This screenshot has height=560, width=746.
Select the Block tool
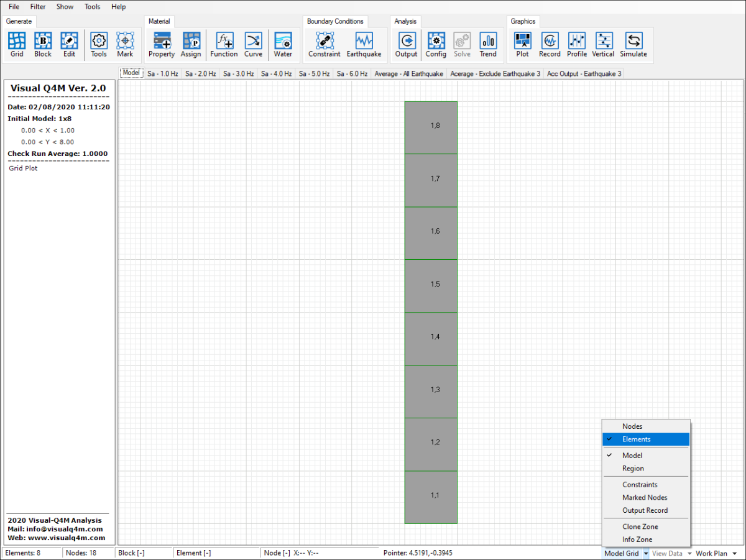tap(43, 45)
